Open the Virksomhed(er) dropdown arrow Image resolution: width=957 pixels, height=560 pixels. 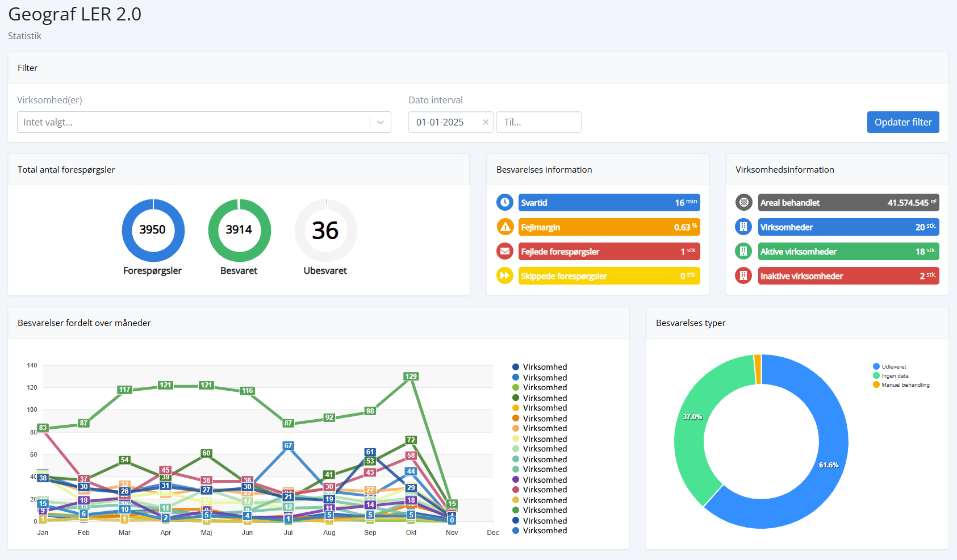(381, 122)
